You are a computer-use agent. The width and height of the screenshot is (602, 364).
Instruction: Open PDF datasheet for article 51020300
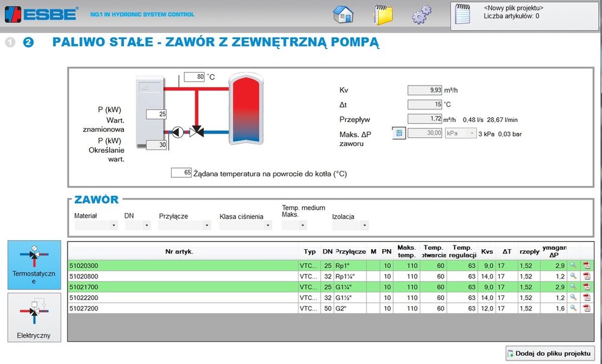coord(587,265)
